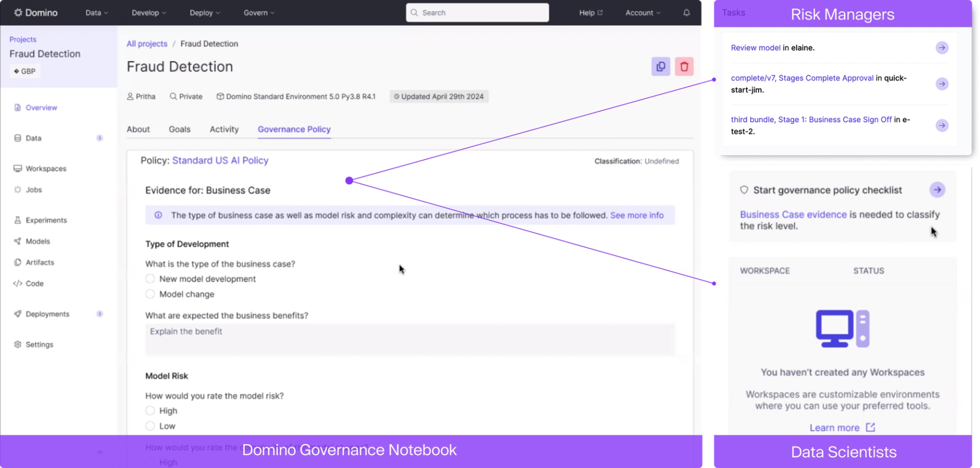This screenshot has height=468, width=980.
Task: Open the complete/v7 Stages Complete Approval link
Action: click(802, 78)
